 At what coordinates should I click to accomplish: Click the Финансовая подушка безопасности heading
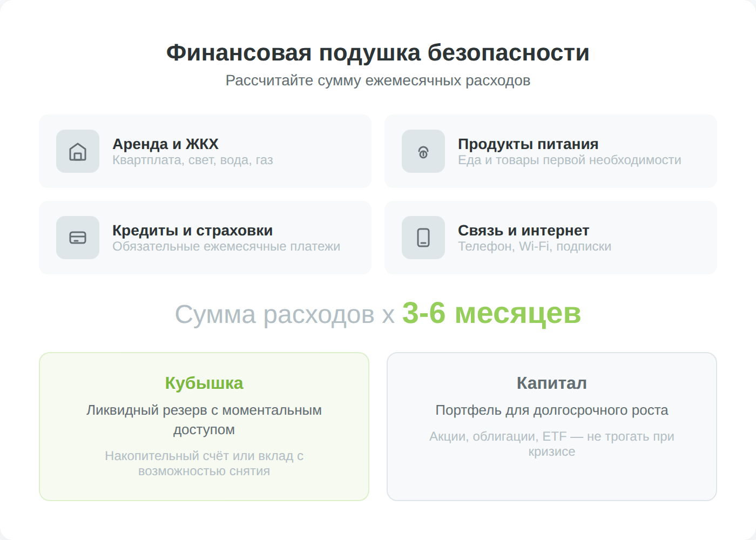[x=377, y=53]
